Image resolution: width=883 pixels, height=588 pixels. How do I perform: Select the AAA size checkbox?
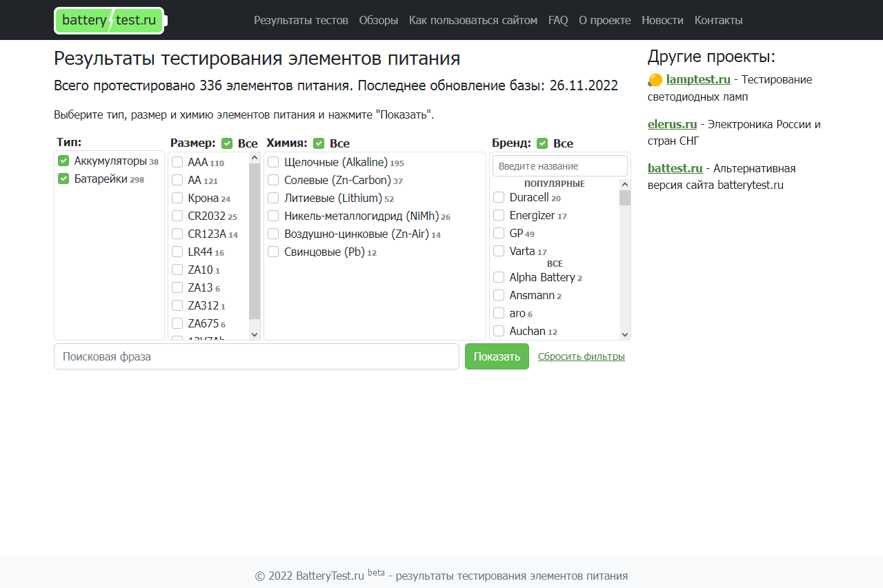pos(177,162)
